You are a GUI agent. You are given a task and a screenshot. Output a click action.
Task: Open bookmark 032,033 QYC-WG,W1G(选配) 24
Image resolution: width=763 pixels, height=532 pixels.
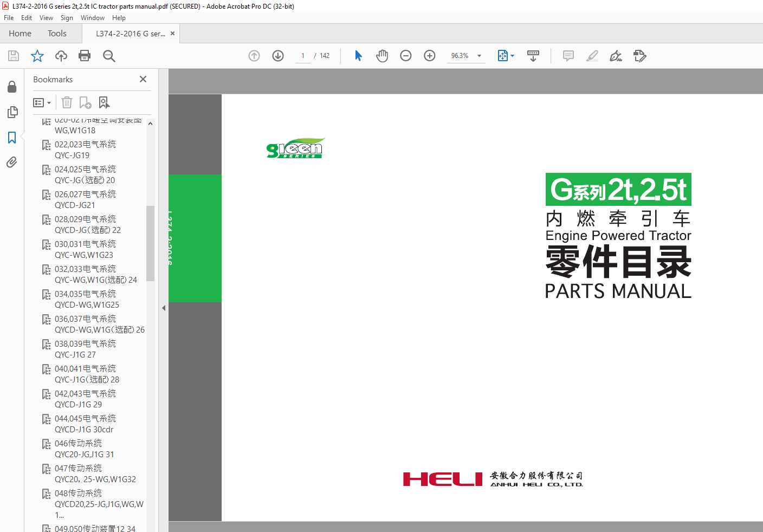coord(96,275)
